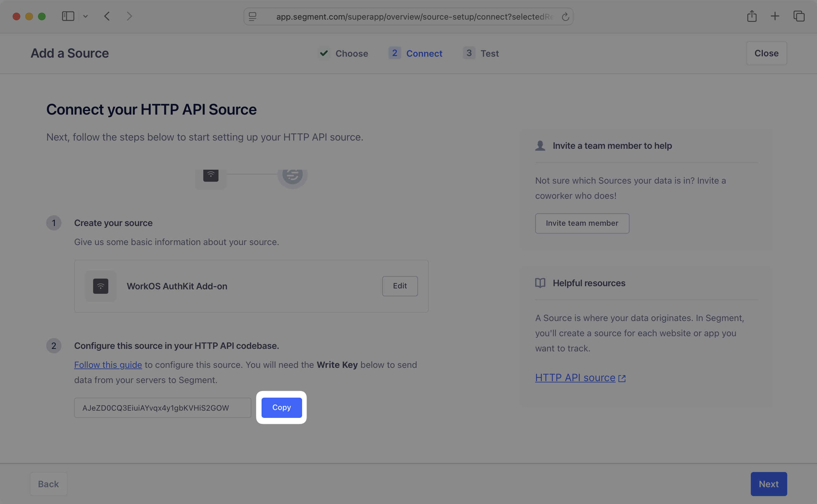Click the team member person icon
This screenshot has height=504, width=817.
540,146
